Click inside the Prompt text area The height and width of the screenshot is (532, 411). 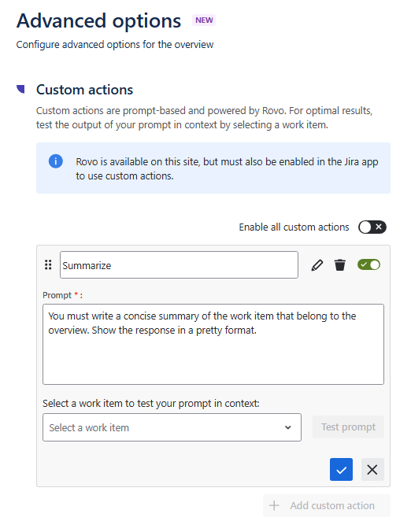point(213,345)
